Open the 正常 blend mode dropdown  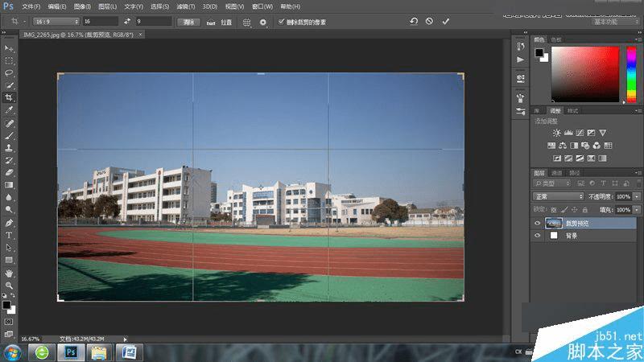coord(558,196)
